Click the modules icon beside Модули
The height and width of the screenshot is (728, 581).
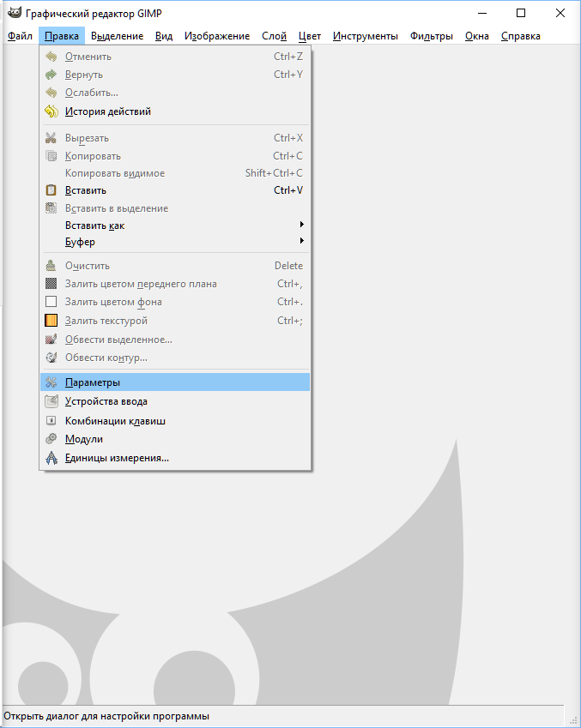click(51, 439)
